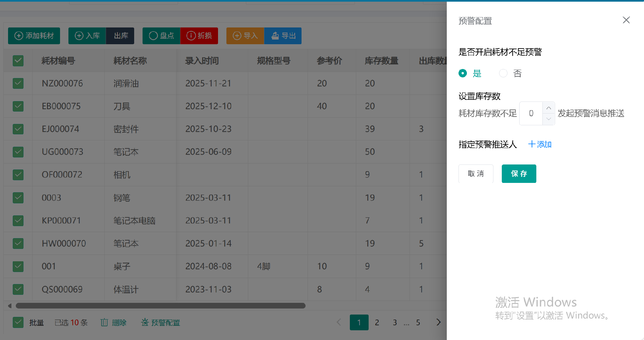Enable the 是 radio button for stock alerts
The width and height of the screenshot is (644, 340).
(x=463, y=73)
